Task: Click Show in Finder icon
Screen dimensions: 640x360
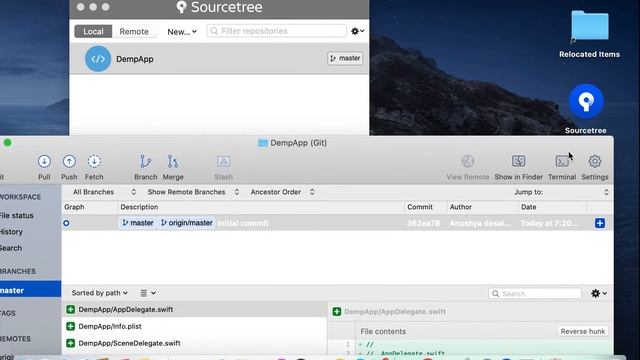Action: point(518,161)
